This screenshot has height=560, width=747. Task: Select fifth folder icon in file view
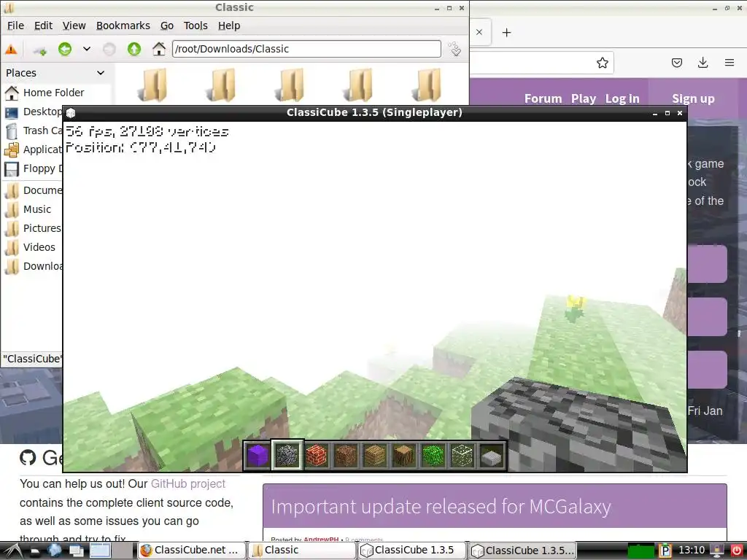[427, 85]
